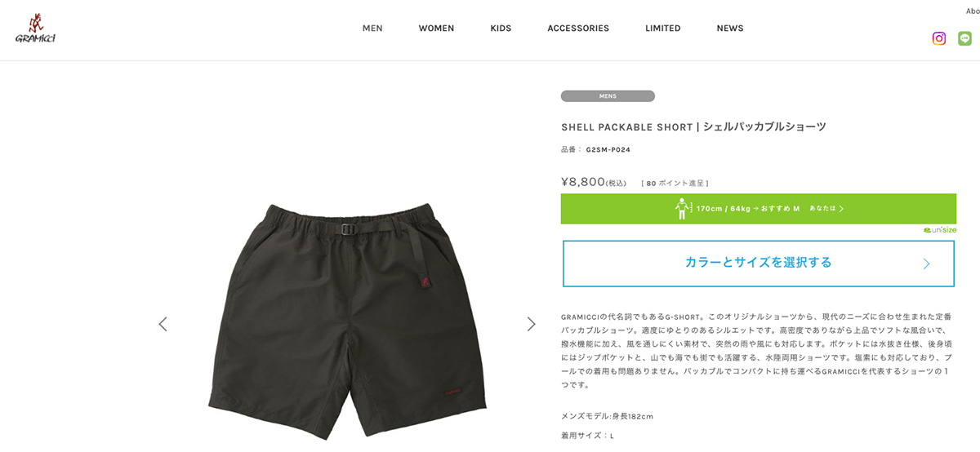Click the chevron in the color and size box
980x452 pixels.
point(926,264)
